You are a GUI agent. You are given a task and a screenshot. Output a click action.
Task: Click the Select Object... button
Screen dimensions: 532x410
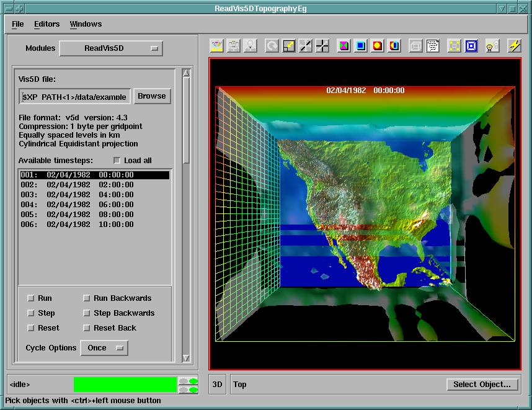coord(482,385)
